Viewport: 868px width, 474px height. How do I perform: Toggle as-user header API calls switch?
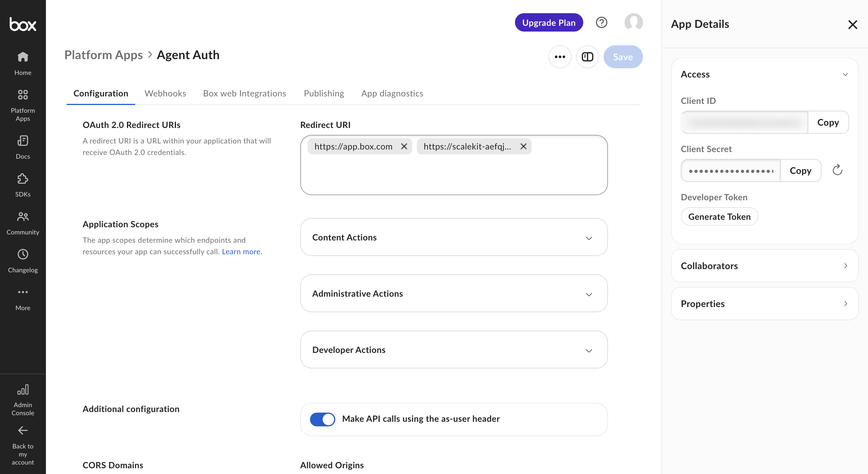pos(322,419)
